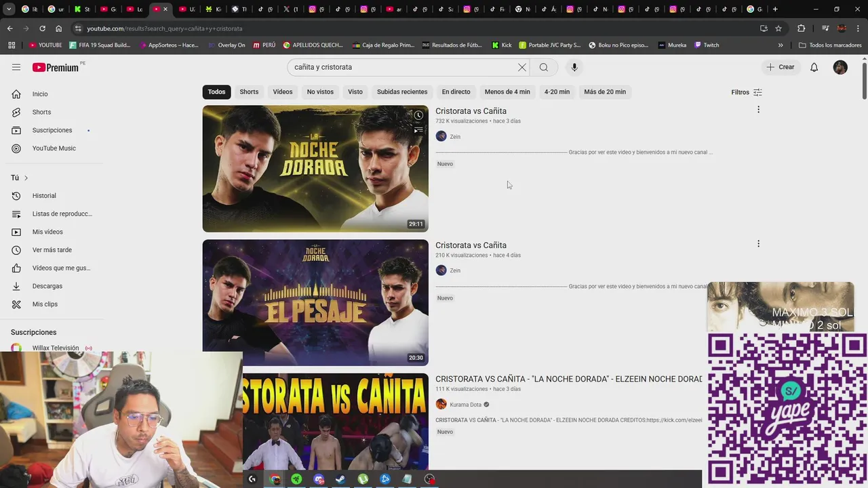
Task: Play the Cristorata vs Cañita fight thumbnail
Action: point(336,421)
